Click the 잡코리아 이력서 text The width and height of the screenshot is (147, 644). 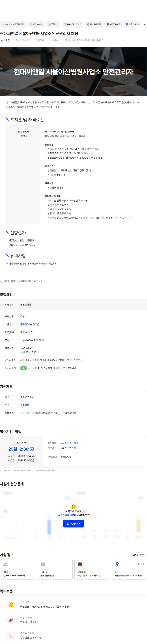(x=68, y=448)
